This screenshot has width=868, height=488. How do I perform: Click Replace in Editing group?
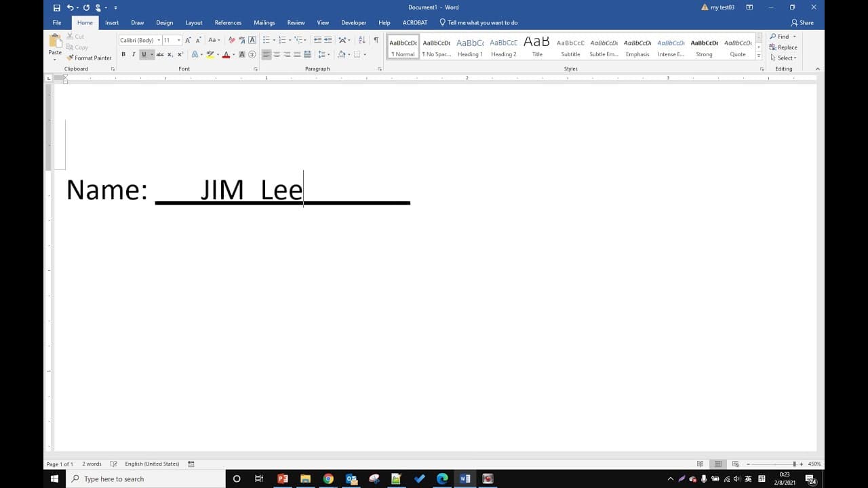[x=783, y=47]
